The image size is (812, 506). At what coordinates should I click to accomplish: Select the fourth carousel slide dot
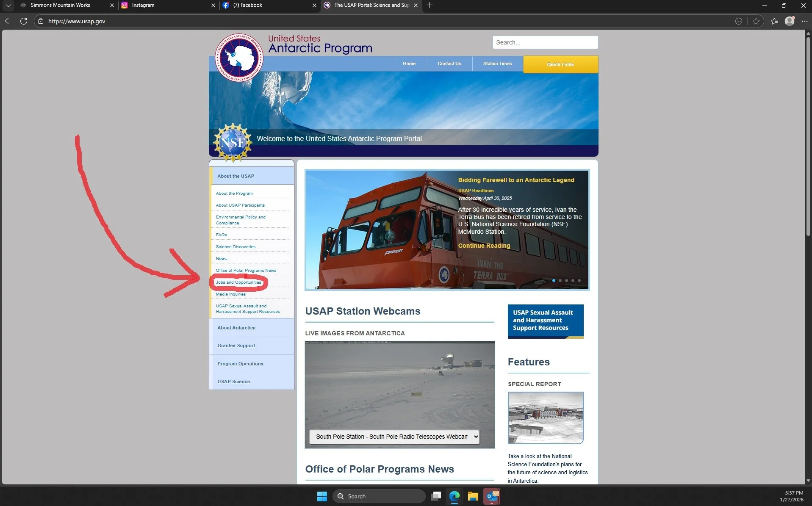(x=573, y=280)
